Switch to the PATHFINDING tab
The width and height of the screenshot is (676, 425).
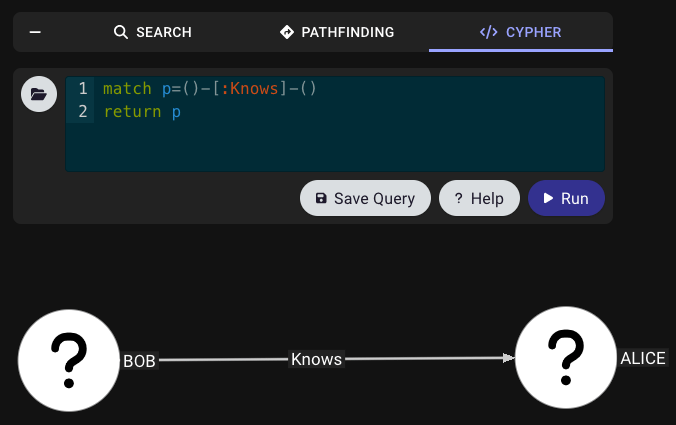(337, 32)
